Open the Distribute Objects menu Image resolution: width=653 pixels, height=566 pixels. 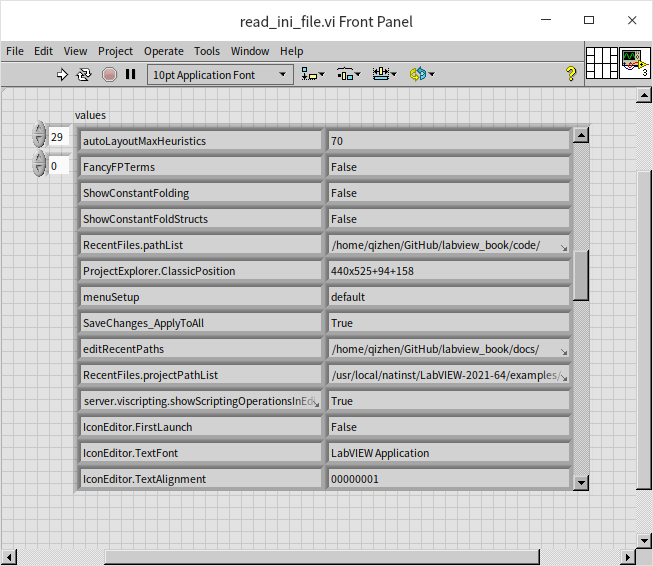tap(348, 74)
